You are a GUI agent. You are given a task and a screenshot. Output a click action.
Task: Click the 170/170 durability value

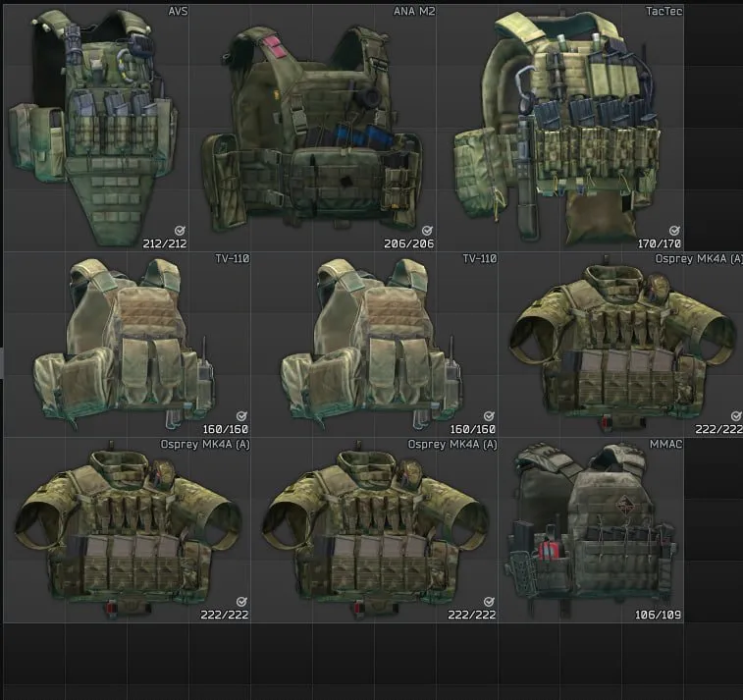pos(660,243)
